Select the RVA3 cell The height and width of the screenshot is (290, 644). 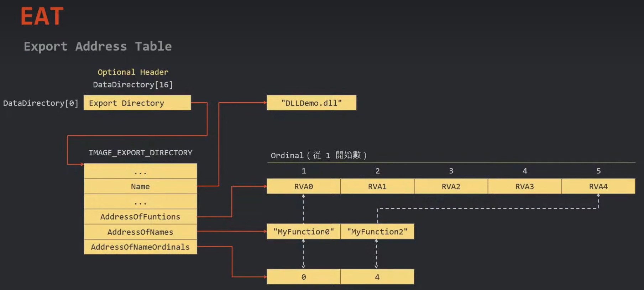(x=525, y=186)
